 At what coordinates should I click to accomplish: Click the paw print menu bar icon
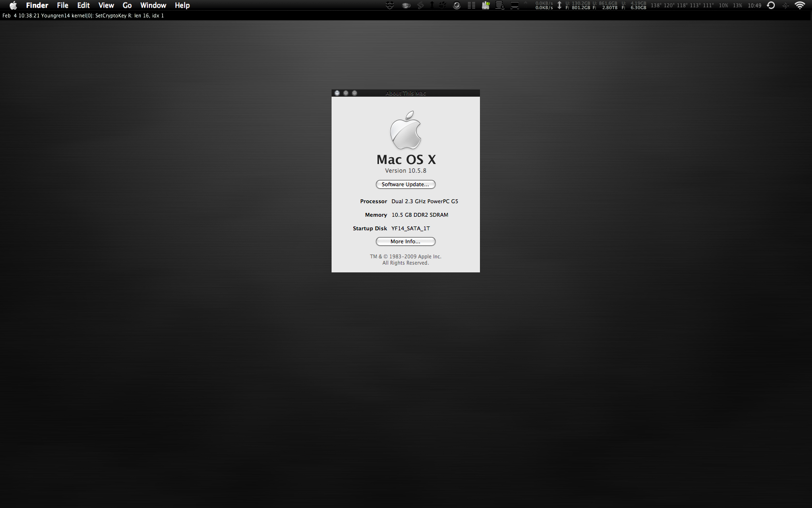coord(442,5)
